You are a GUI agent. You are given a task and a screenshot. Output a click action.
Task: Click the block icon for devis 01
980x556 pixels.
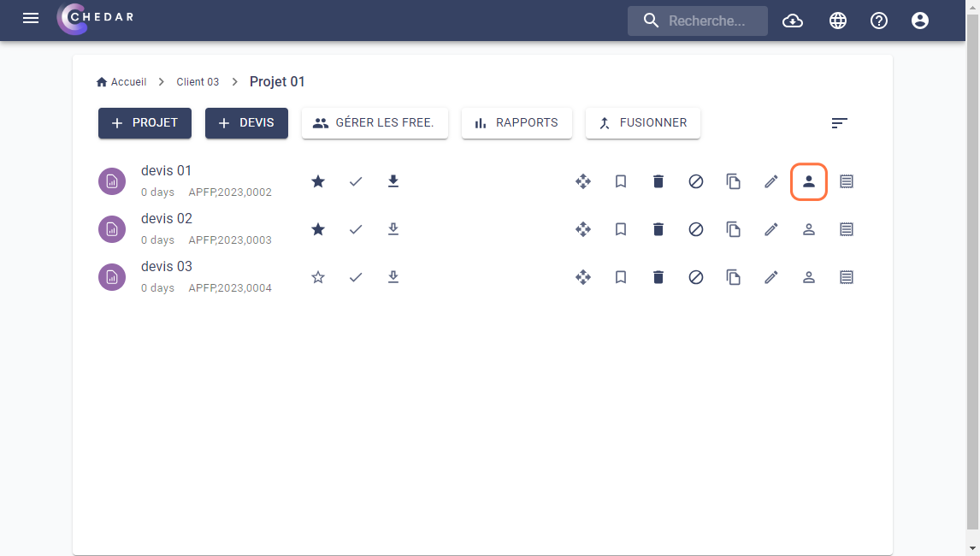(x=695, y=181)
